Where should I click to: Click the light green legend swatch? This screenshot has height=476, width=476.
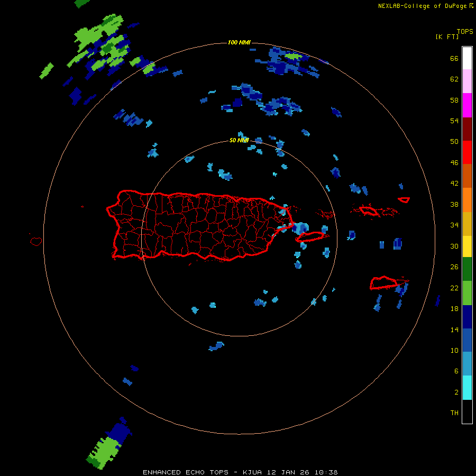tap(467, 293)
